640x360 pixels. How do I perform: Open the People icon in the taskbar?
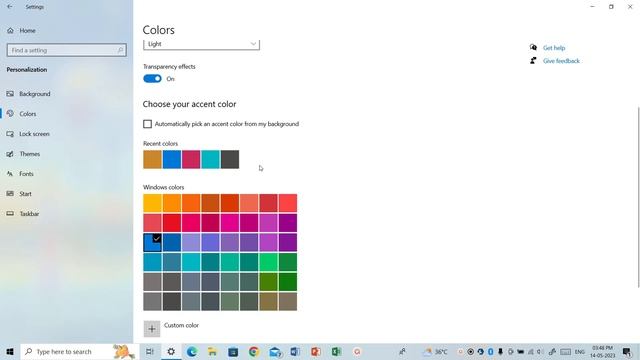(x=402, y=351)
